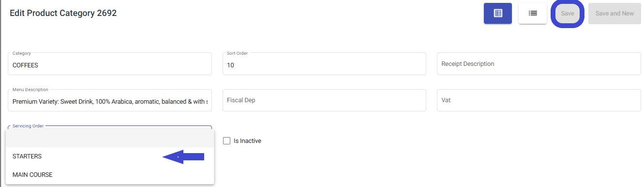Click the small Menu Description floating label

[x=30, y=90]
